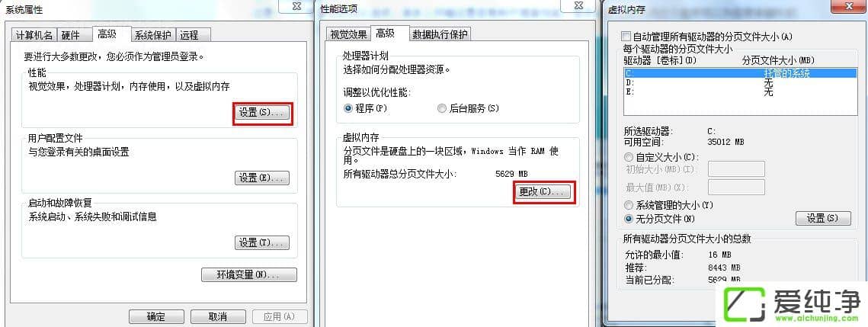Open 环境变量(N) dialog
This screenshot has height=327, width=868.
[x=249, y=274]
